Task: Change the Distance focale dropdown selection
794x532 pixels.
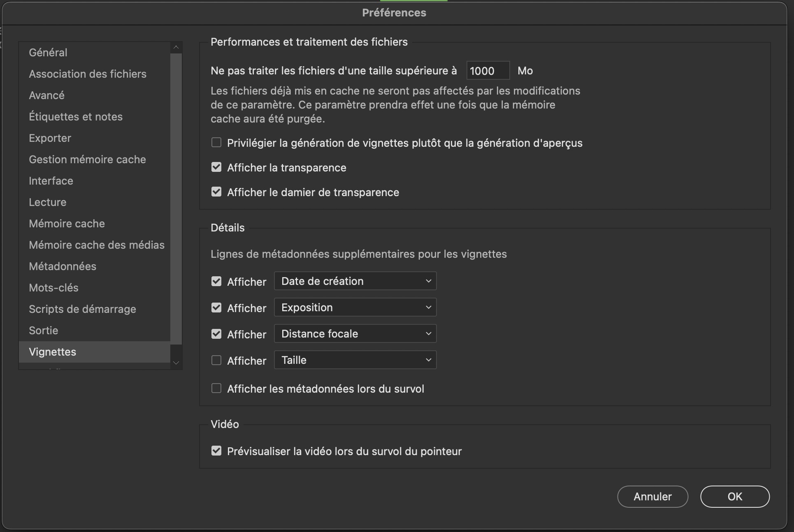Action: click(x=355, y=333)
